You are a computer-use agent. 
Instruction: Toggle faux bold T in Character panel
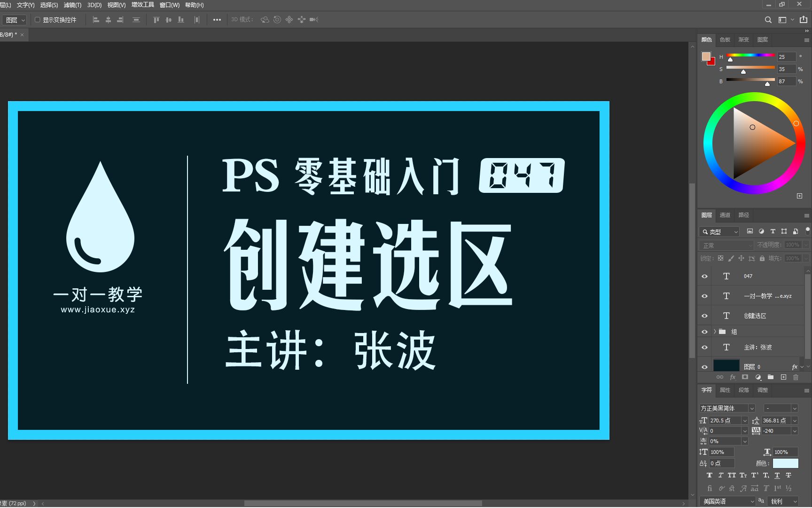tap(710, 476)
